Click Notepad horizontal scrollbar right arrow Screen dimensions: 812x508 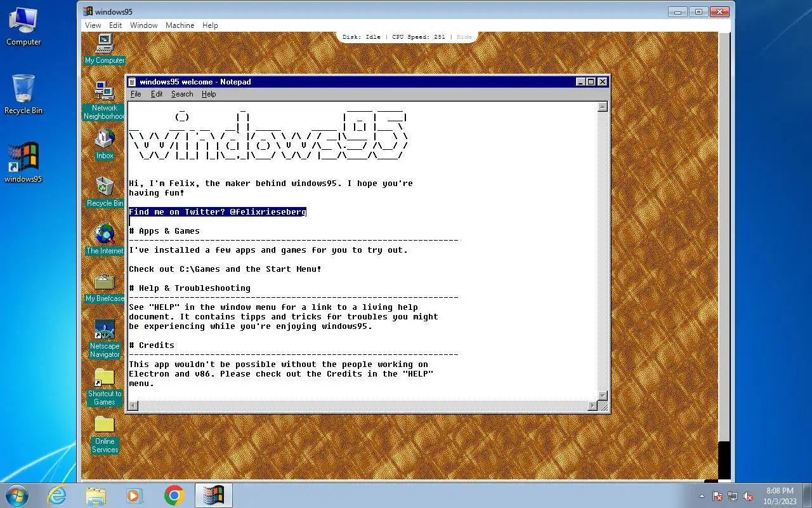[x=593, y=405]
